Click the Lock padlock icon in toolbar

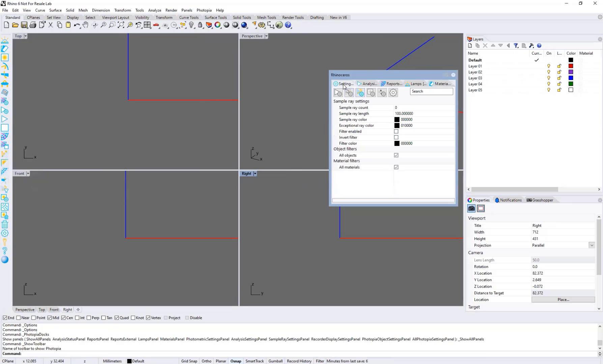click(200, 25)
